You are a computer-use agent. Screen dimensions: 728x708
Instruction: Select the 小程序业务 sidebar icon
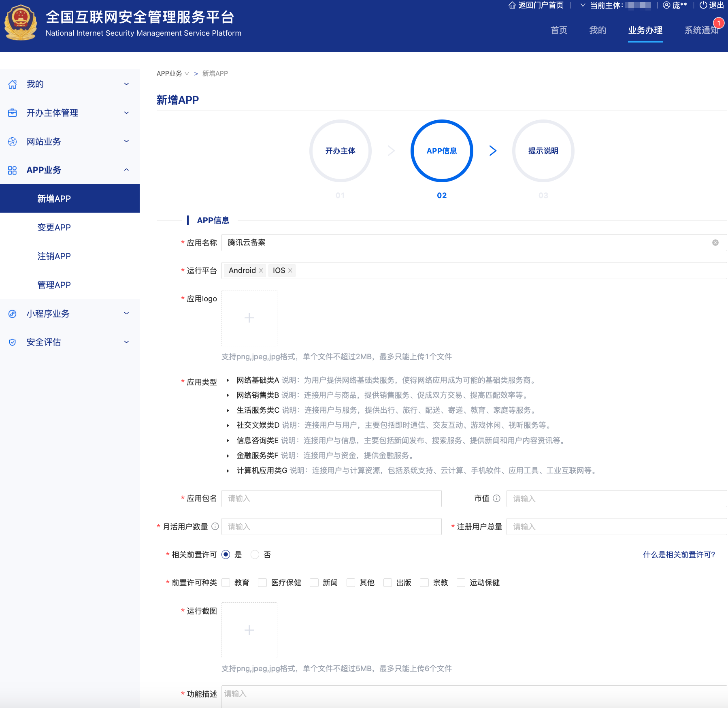[x=13, y=313]
